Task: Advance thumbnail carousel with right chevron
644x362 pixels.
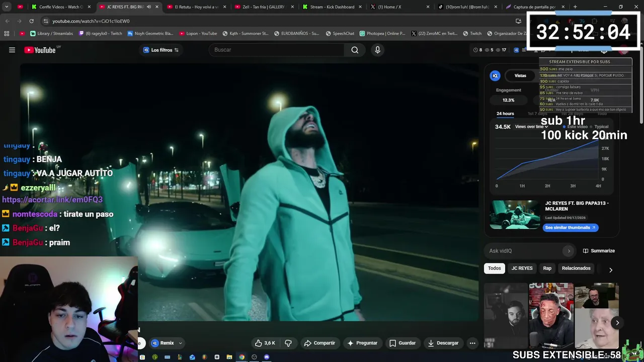Action: 617,323
